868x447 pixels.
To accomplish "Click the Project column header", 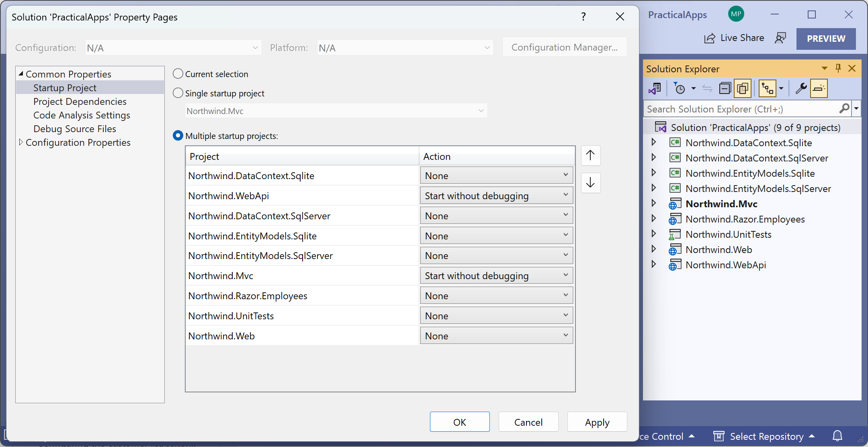I will click(302, 156).
